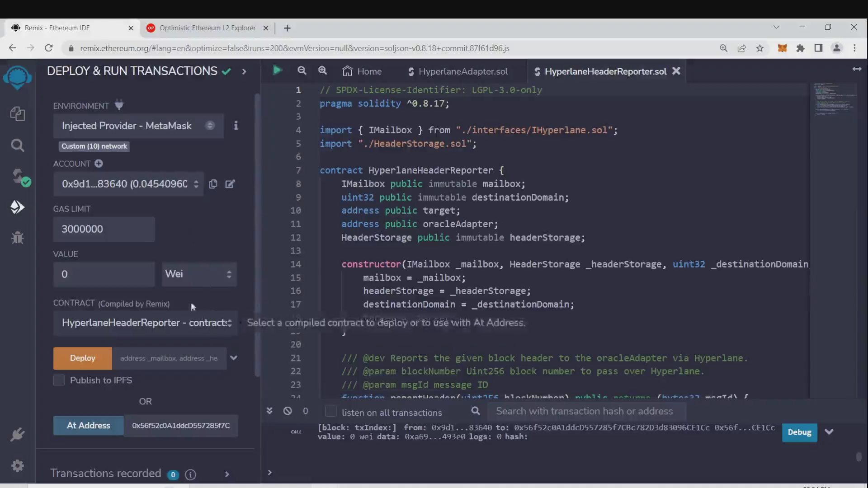The height and width of the screenshot is (488, 868).
Task: Open Remix settings gear icon
Action: tap(17, 465)
